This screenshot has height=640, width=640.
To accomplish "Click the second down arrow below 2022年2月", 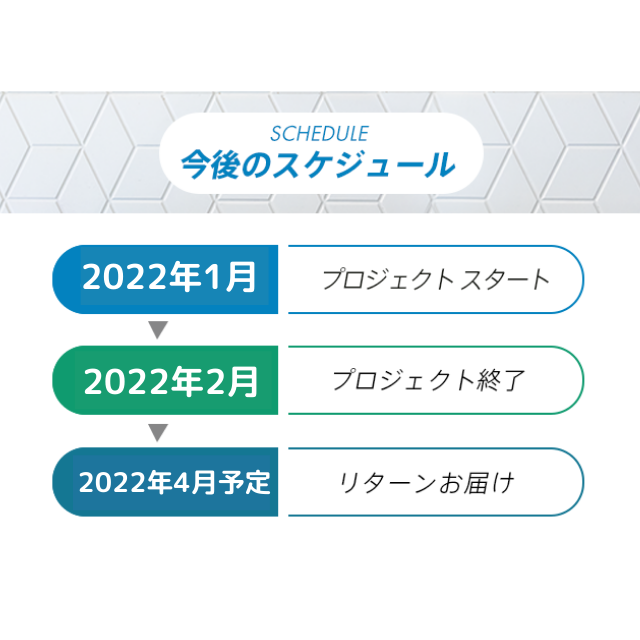I will (x=156, y=432).
